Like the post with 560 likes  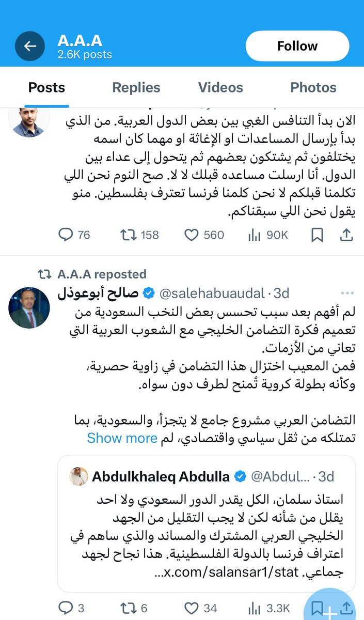click(x=204, y=235)
